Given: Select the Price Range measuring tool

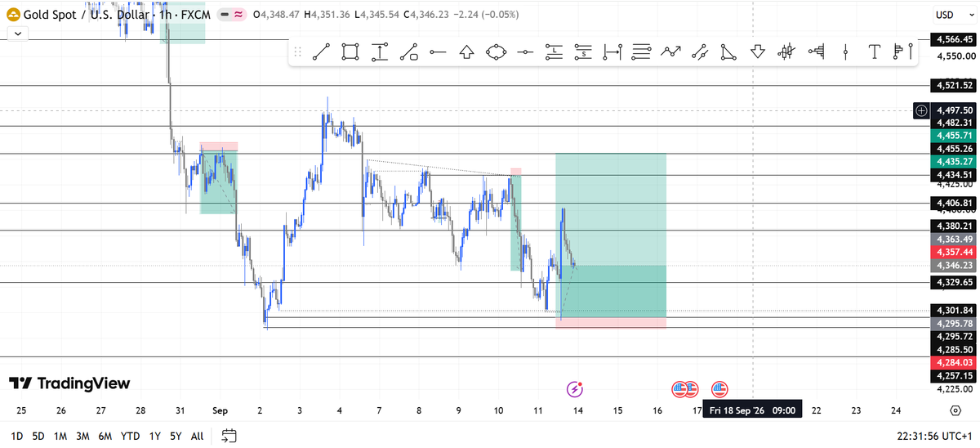Looking at the screenshot, I should pos(379,52).
